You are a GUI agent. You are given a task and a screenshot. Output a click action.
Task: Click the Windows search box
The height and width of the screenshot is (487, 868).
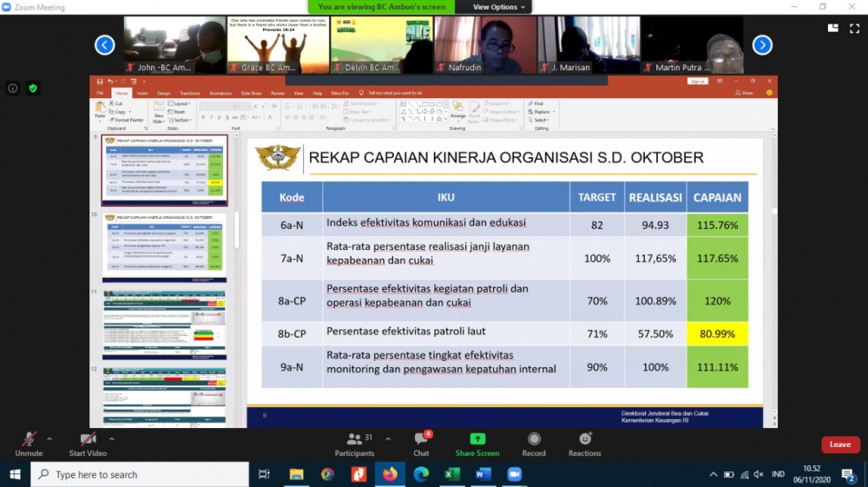[x=139, y=474]
